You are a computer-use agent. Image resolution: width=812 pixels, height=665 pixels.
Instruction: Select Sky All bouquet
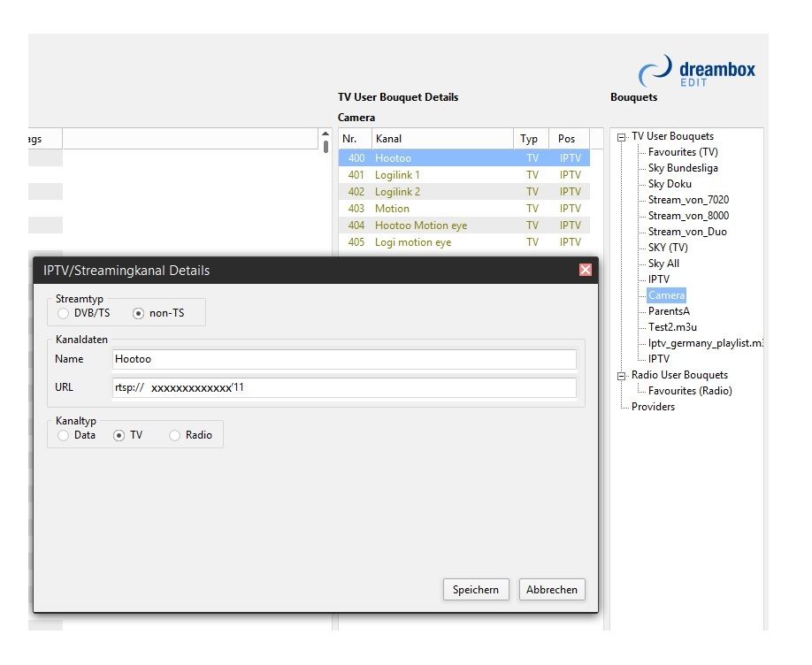click(x=663, y=264)
